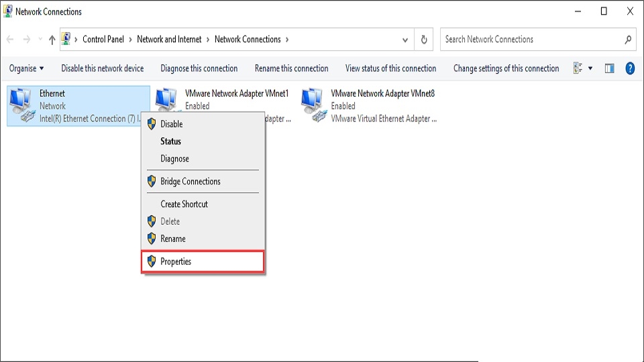Click the refresh button in address bar
This screenshot has width=644, height=362.
tap(424, 40)
